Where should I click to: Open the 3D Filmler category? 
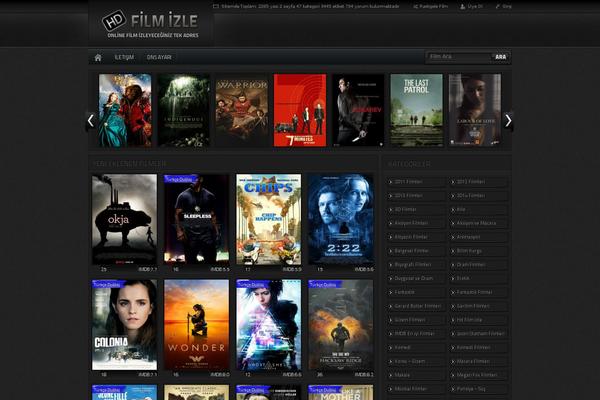[416, 209]
